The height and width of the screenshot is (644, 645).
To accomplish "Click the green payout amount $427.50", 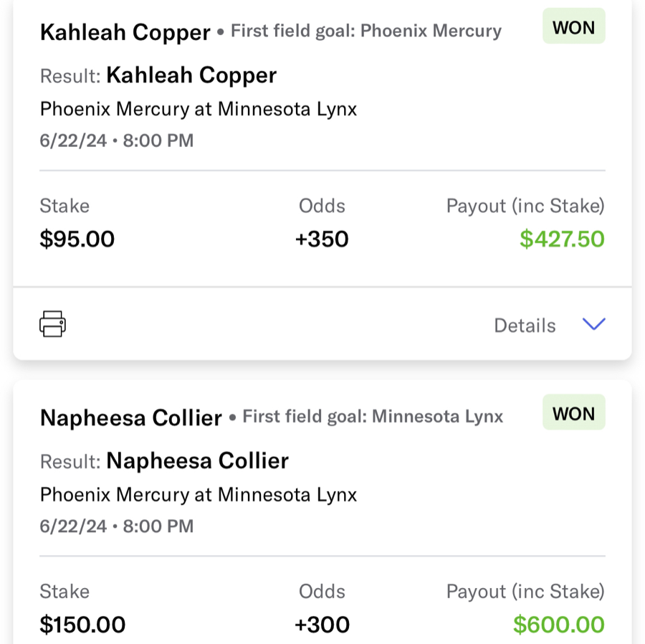I will click(x=562, y=238).
